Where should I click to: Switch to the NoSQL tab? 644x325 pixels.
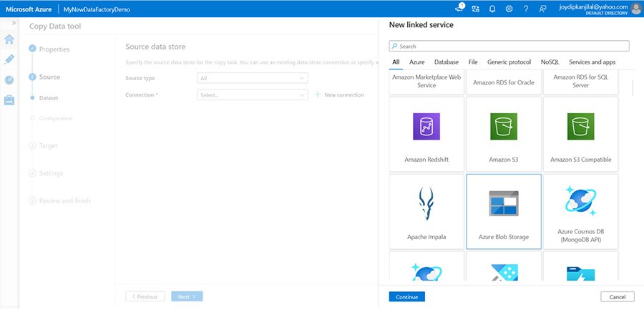550,62
